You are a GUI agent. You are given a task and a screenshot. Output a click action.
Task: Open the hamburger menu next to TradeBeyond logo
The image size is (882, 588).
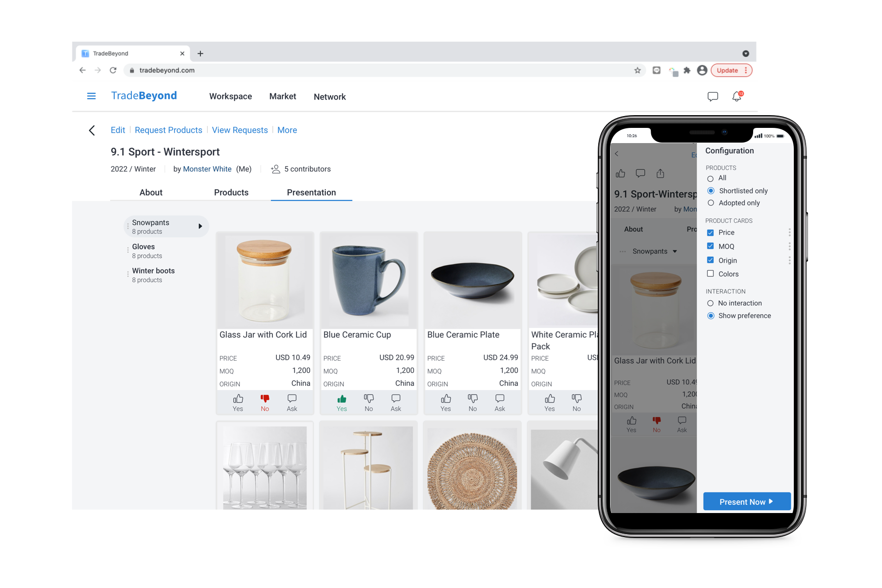pyautogui.click(x=91, y=96)
